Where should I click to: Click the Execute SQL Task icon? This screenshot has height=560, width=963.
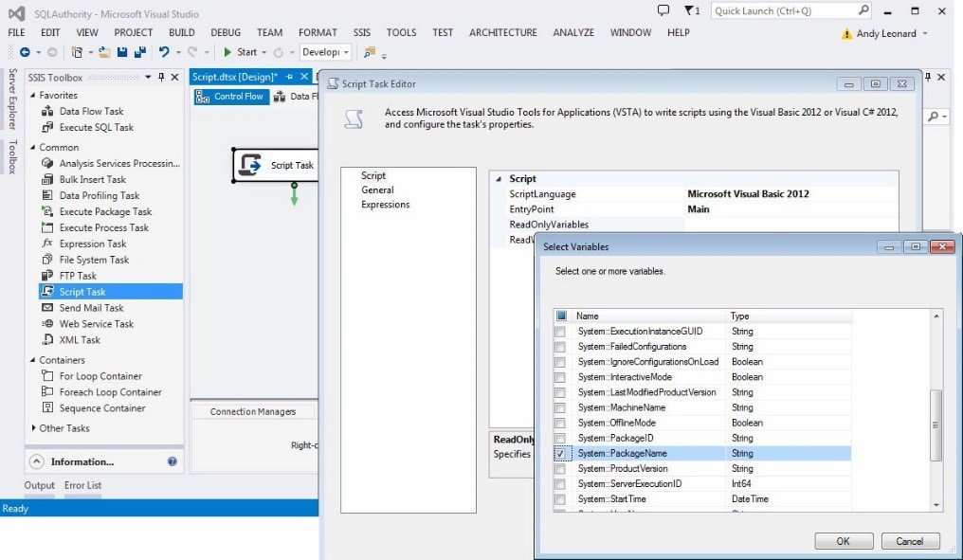click(47, 127)
